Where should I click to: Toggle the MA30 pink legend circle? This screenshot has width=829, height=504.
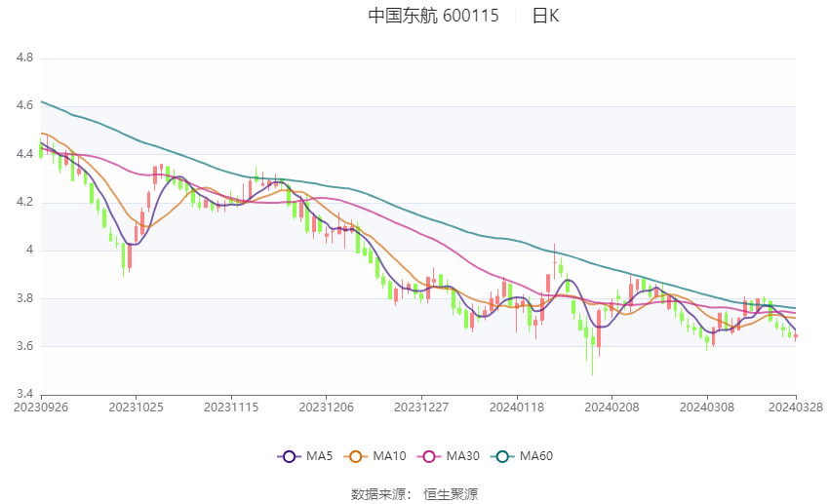tap(429, 456)
